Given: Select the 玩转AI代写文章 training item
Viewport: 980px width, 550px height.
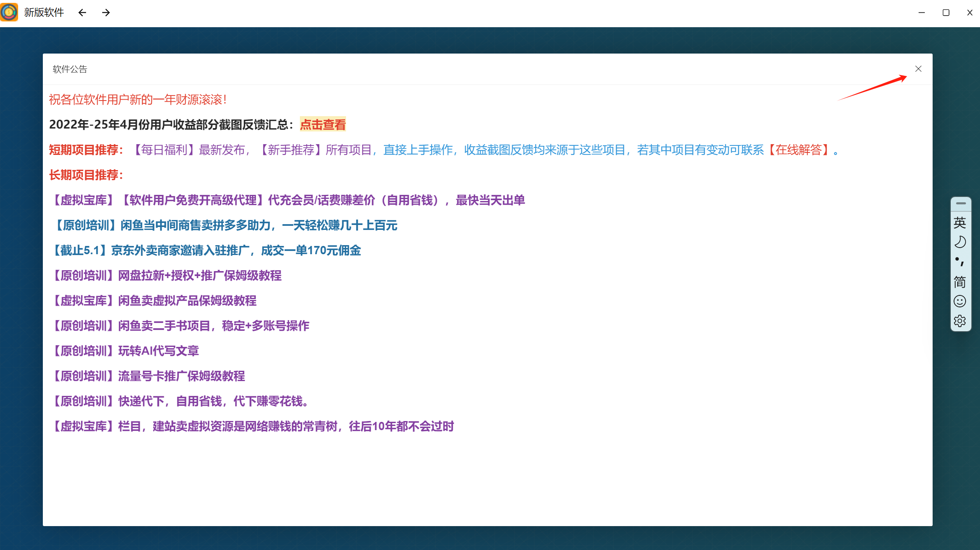Looking at the screenshot, I should click(126, 351).
